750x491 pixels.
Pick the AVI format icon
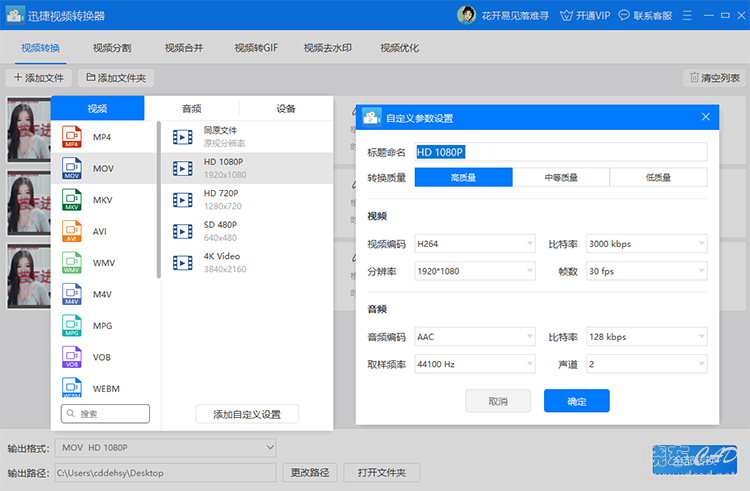(72, 231)
